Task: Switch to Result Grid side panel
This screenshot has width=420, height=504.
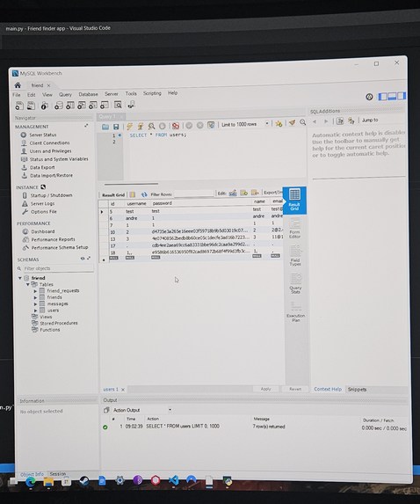Action: click(294, 201)
